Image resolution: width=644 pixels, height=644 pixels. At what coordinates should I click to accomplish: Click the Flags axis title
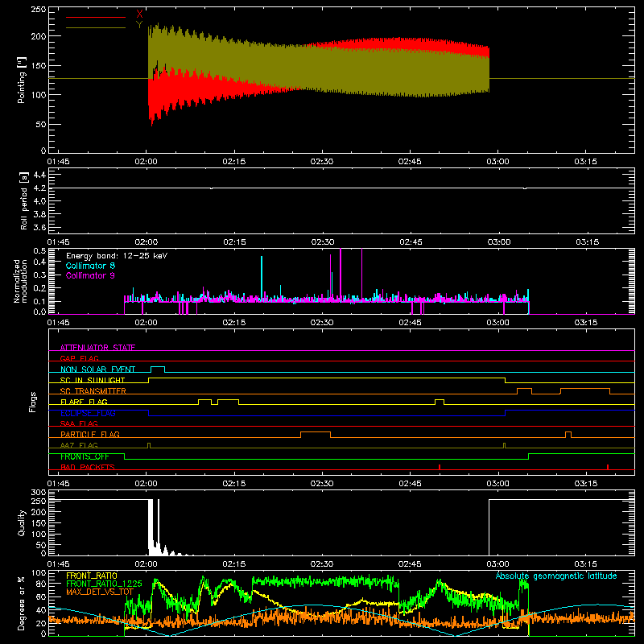pyautogui.click(x=32, y=402)
